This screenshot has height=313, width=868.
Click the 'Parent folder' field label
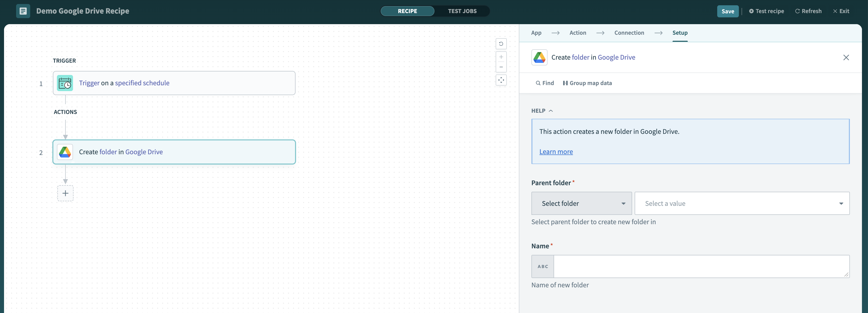tap(551, 183)
